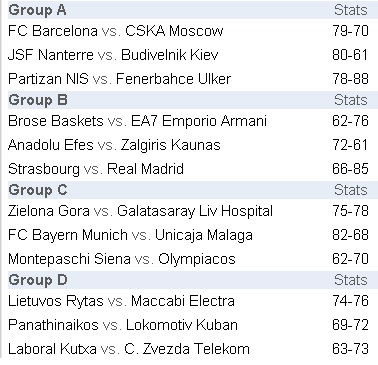Viewport: 378px width, 365px height.
Task: View stats for the 80-61 result
Action: tap(350, 55)
